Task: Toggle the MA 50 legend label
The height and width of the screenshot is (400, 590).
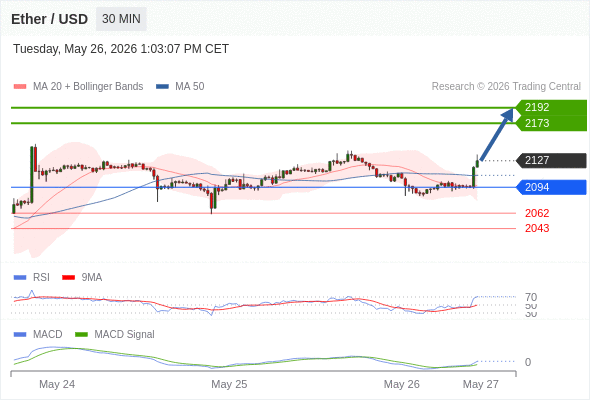Action: tap(190, 87)
